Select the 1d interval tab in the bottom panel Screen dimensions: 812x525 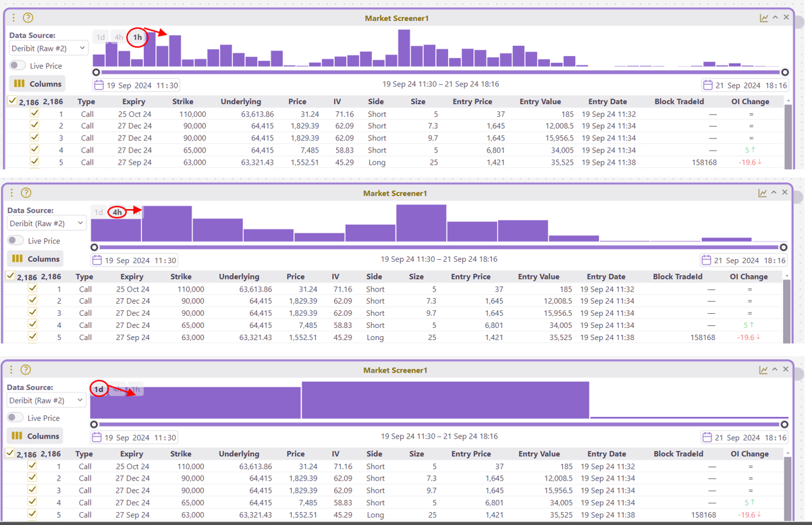click(x=99, y=389)
